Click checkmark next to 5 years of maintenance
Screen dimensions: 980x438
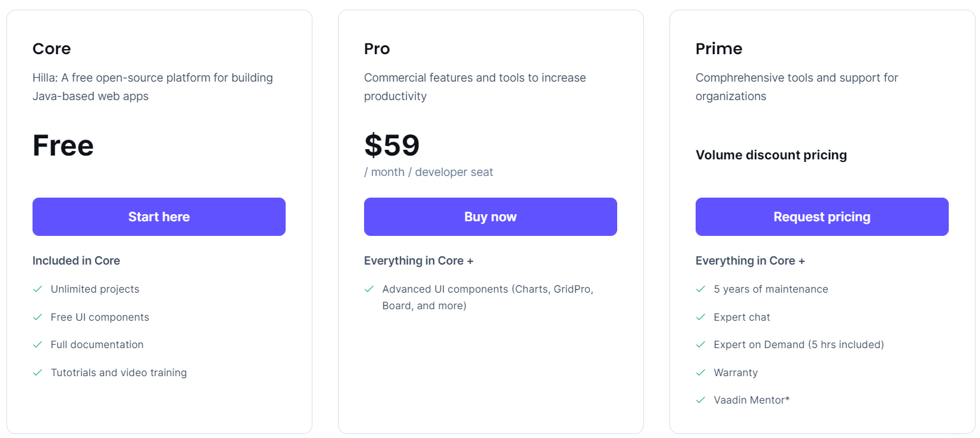click(x=701, y=289)
